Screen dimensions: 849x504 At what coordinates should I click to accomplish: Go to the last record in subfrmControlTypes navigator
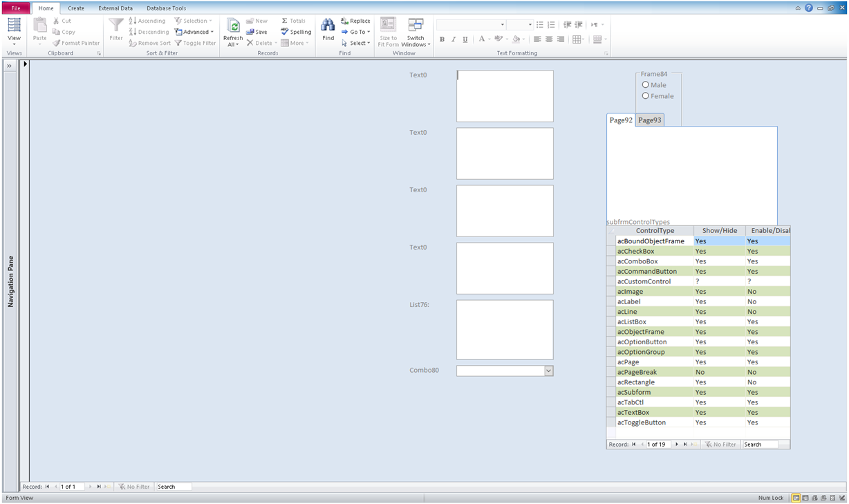pos(685,445)
